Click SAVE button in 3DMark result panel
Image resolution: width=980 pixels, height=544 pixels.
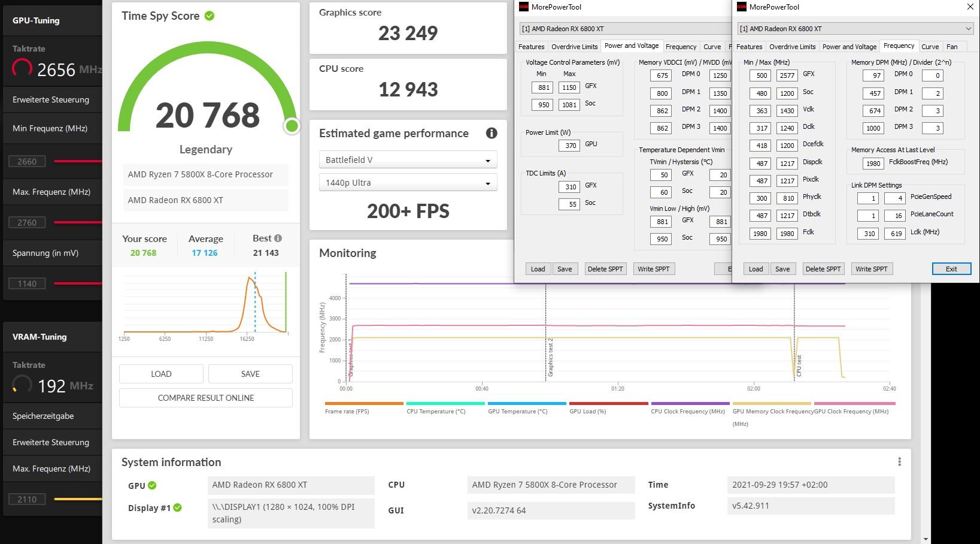click(250, 374)
